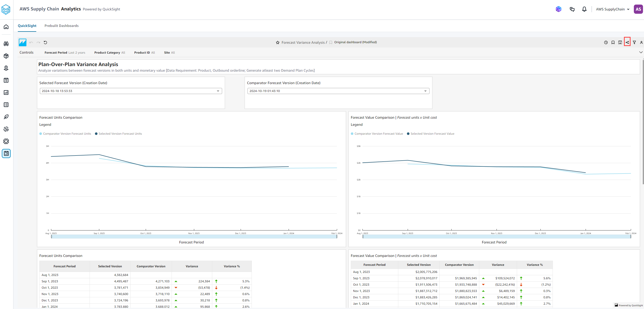Open the Selected Forecast Version dropdown
The width and height of the screenshot is (644, 309).
[x=218, y=91]
